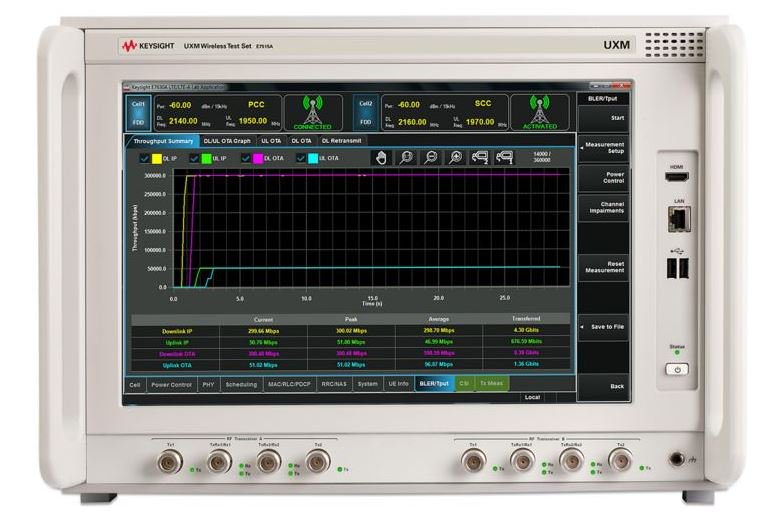Click the Reset Measurement button
763x519 pixels.
click(603, 267)
